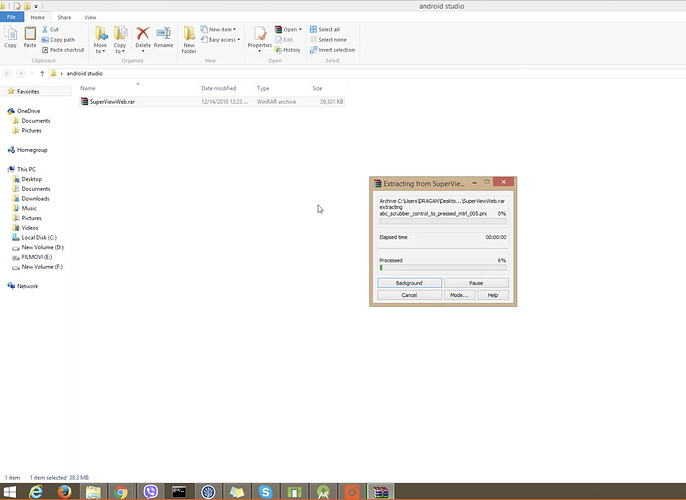This screenshot has height=500, width=686.
Task: Open Skype from the taskbar
Action: click(265, 492)
